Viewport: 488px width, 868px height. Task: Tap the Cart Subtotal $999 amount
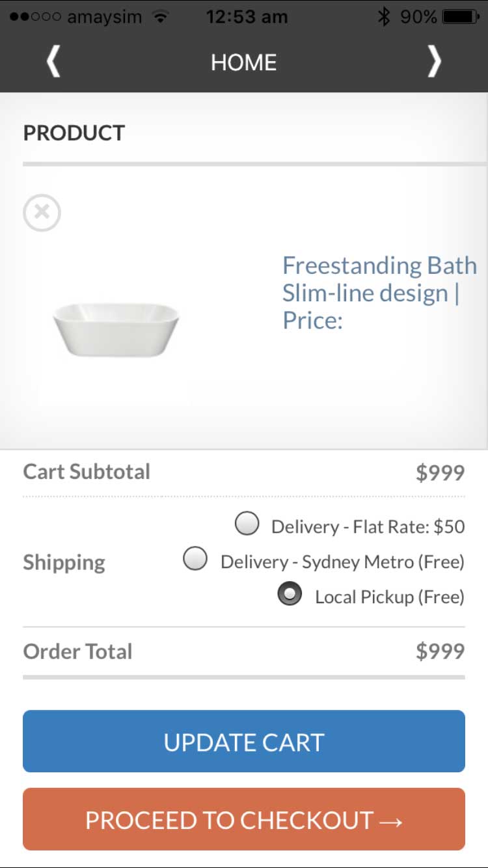[x=441, y=472]
